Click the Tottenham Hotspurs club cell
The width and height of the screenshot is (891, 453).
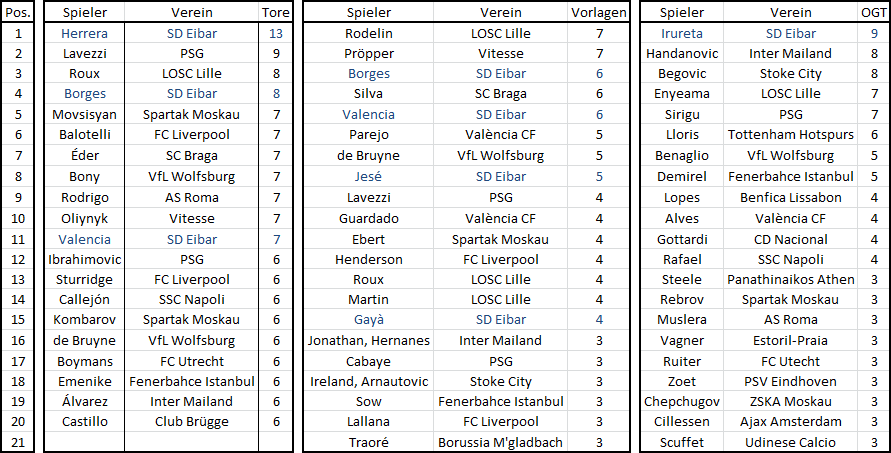click(790, 135)
